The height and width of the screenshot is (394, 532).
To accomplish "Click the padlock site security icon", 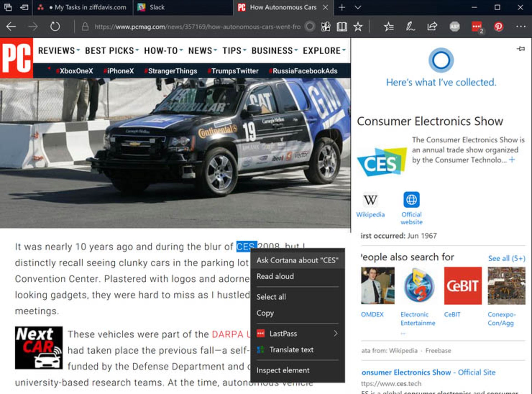I will click(x=85, y=27).
